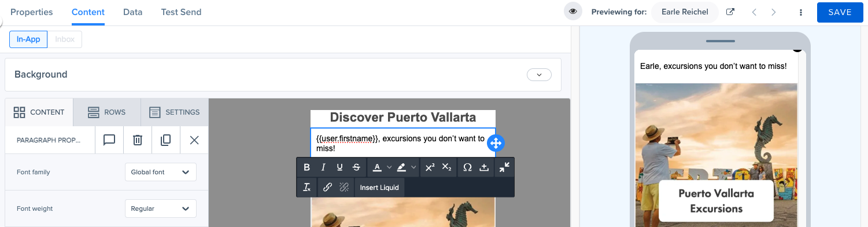Open the SETTINGS editor tab
Screen dimensions: 868x227
(x=175, y=112)
